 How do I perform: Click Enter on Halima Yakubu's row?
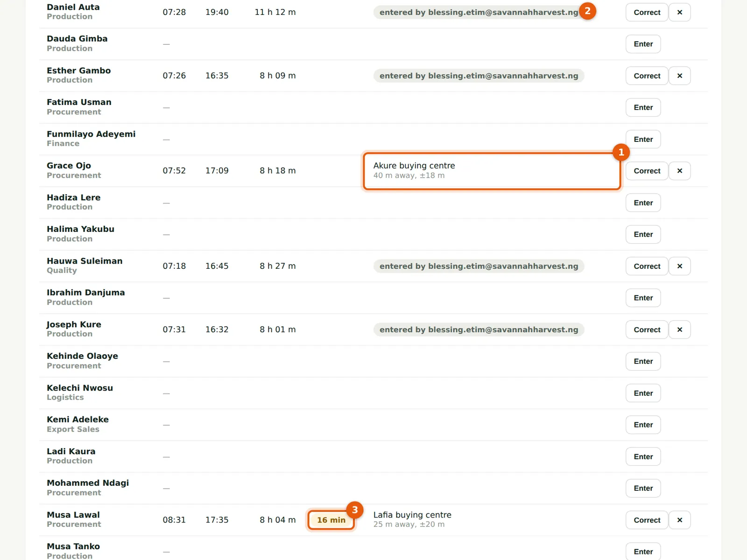tap(643, 234)
